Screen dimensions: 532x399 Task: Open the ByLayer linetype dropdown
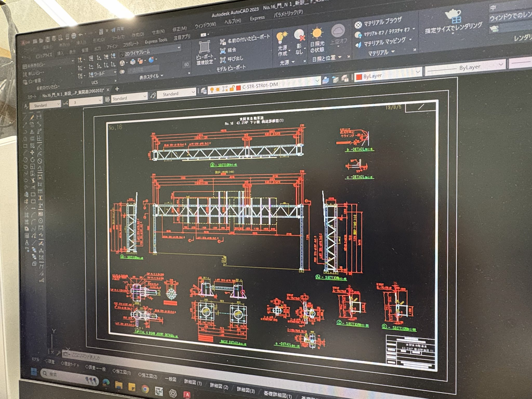click(501, 64)
